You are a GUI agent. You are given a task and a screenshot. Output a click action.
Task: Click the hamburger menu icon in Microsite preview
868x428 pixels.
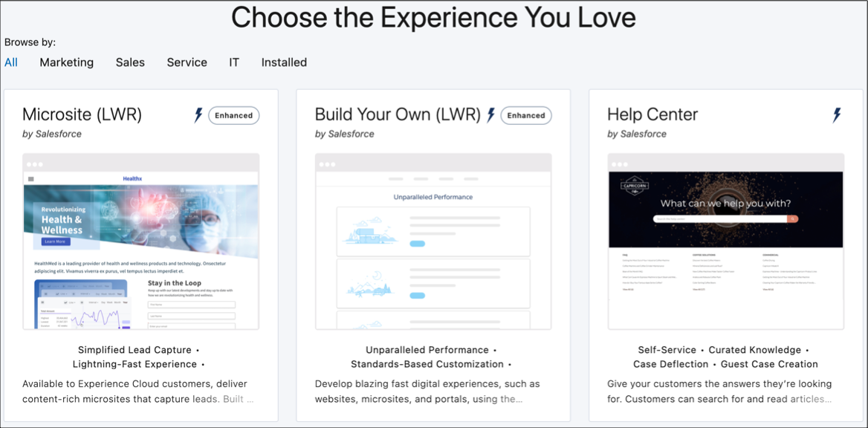32,178
